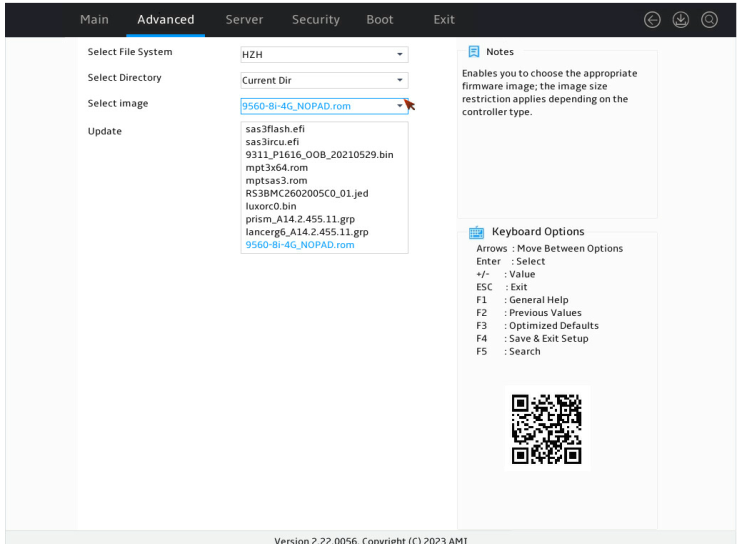Screen dimensions: 737x544
Task: Select the Advanced tab
Action: [165, 20]
